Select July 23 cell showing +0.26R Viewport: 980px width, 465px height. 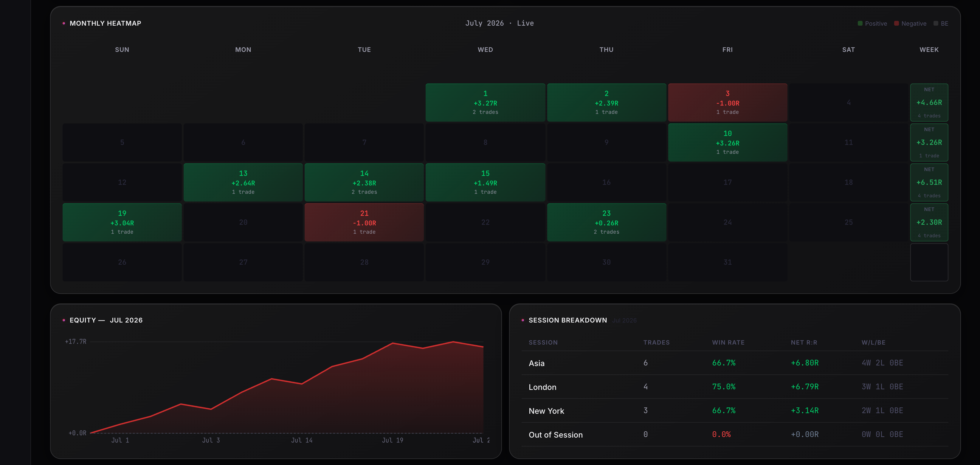tap(607, 222)
